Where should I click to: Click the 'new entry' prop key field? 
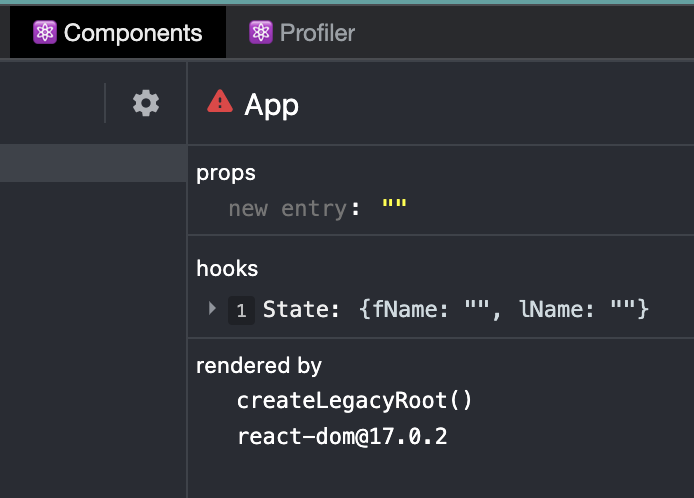click(287, 208)
